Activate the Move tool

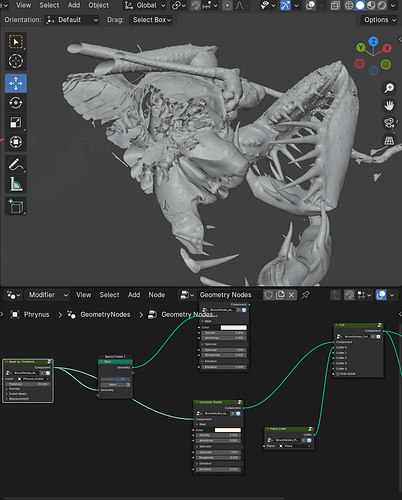[16, 83]
